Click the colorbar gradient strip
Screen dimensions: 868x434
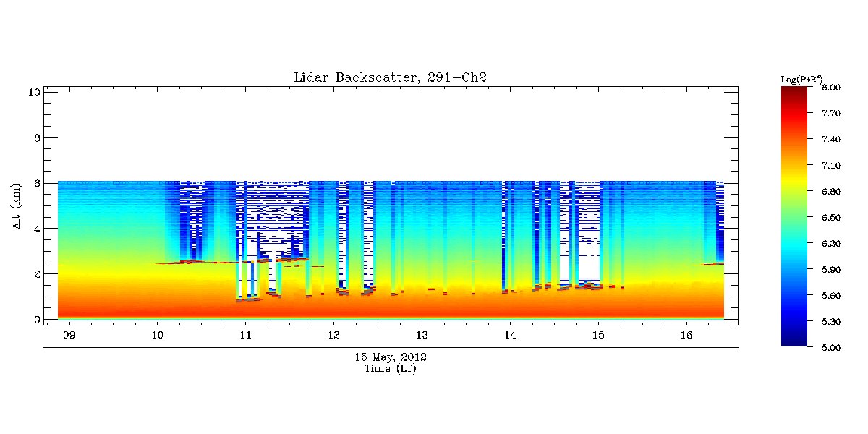(793, 217)
